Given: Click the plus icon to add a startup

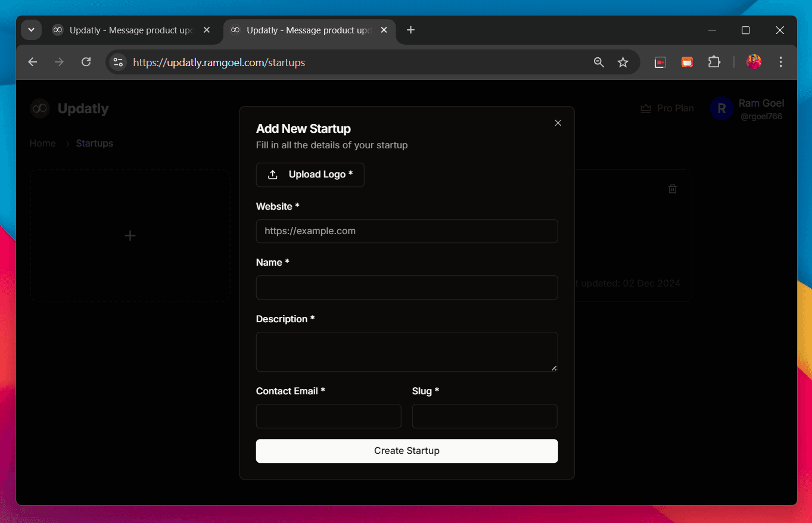Looking at the screenshot, I should tap(130, 236).
